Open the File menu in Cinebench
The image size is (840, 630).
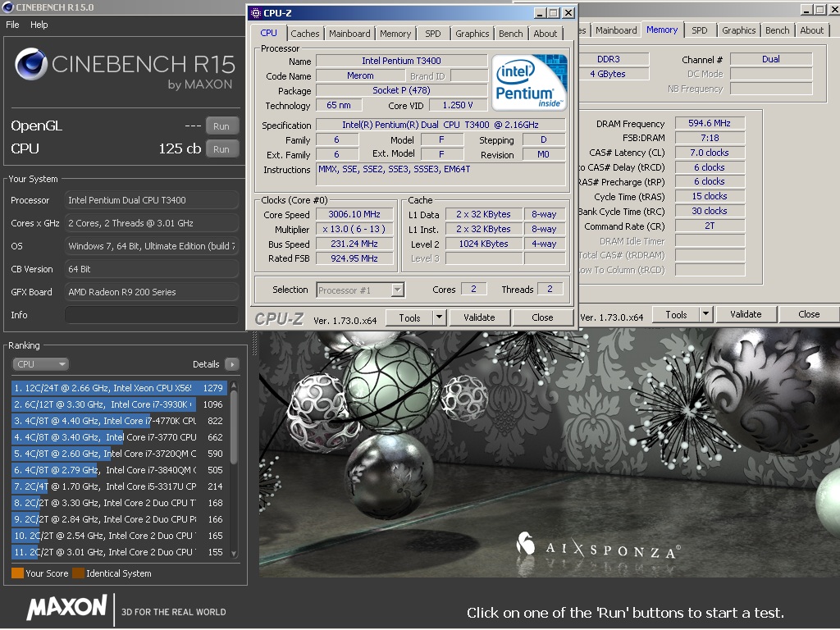coord(12,25)
